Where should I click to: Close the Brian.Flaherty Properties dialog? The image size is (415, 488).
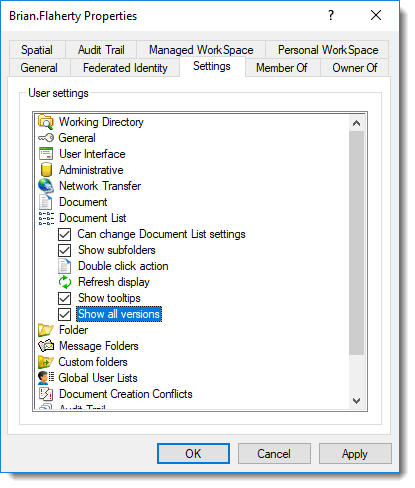pyautogui.click(x=376, y=15)
